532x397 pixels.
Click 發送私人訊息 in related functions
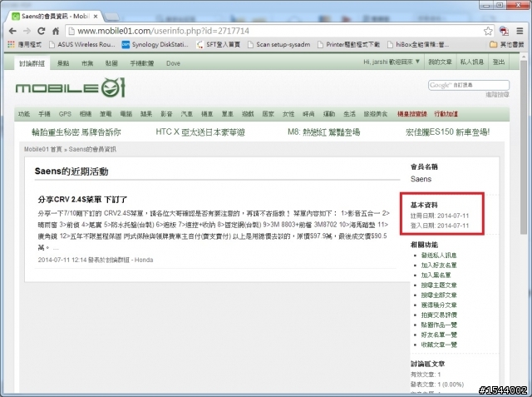[439, 256]
